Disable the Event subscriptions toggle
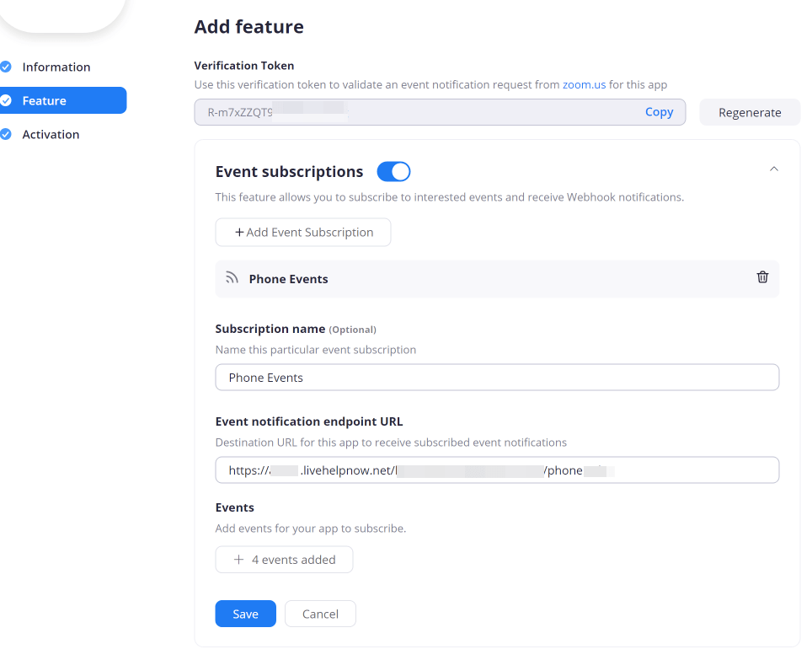Viewport: 812px width, 660px height. click(x=393, y=171)
